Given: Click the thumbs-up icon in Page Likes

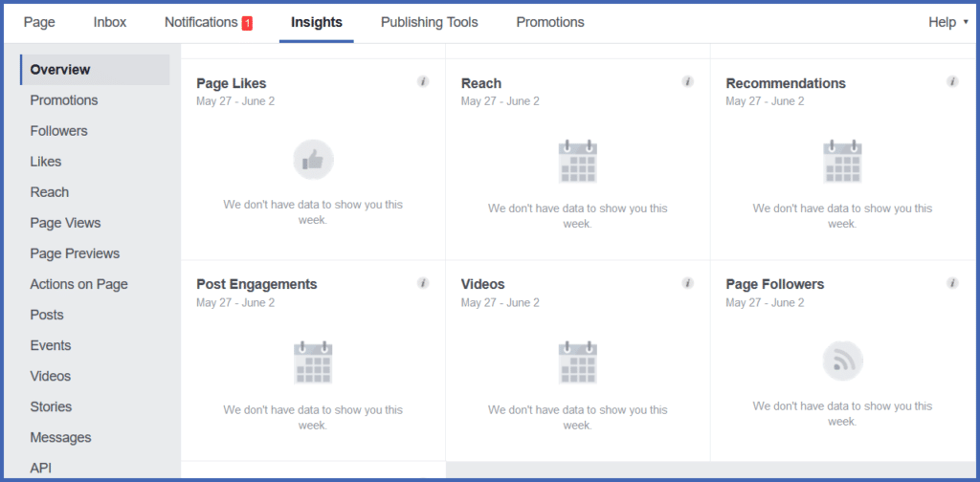Looking at the screenshot, I should (x=313, y=160).
